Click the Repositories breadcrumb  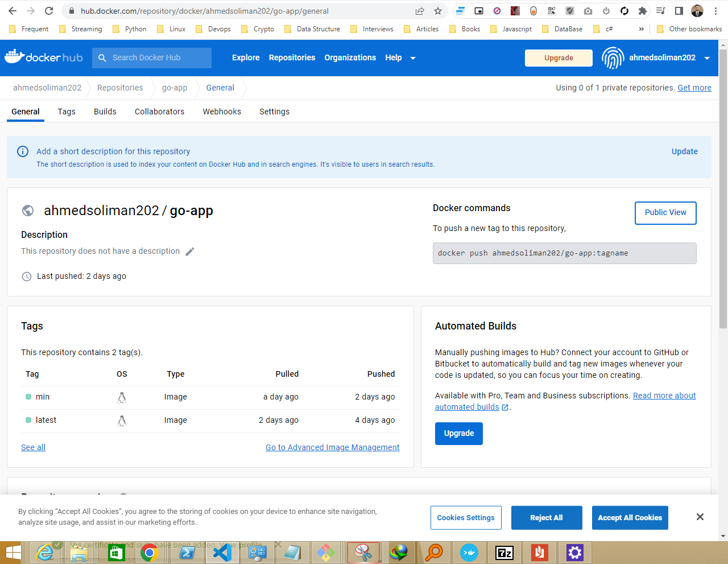coord(120,88)
